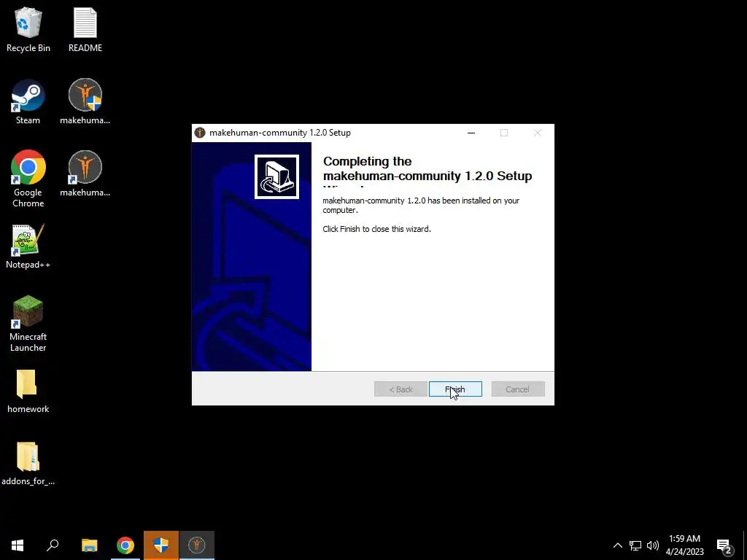Open File Explorer from the taskbar
Viewport: 747px width, 560px height.
point(89,545)
